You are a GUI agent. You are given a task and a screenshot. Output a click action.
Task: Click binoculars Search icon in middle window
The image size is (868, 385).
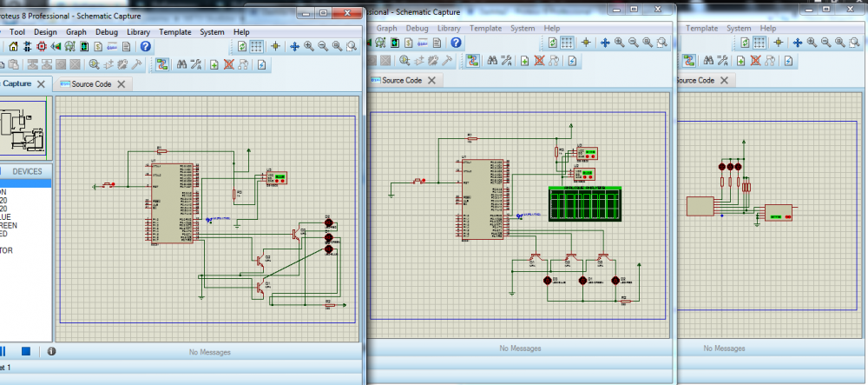(490, 61)
